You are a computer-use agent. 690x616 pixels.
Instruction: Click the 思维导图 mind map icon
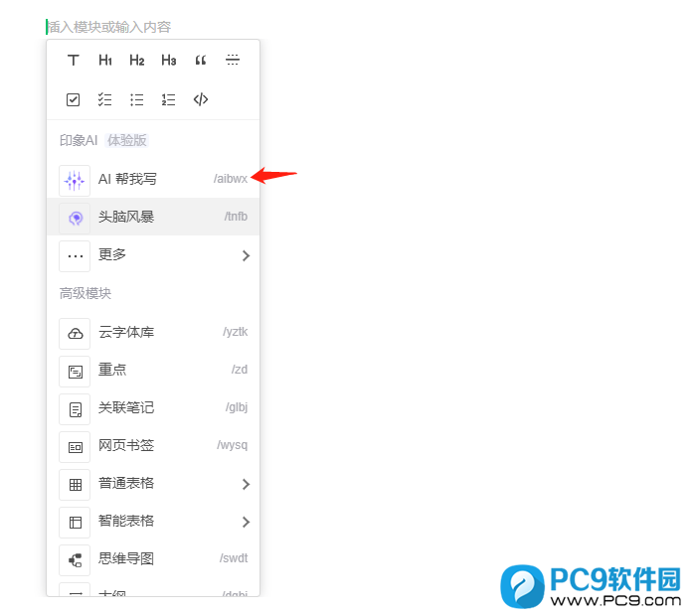pyautogui.click(x=75, y=560)
